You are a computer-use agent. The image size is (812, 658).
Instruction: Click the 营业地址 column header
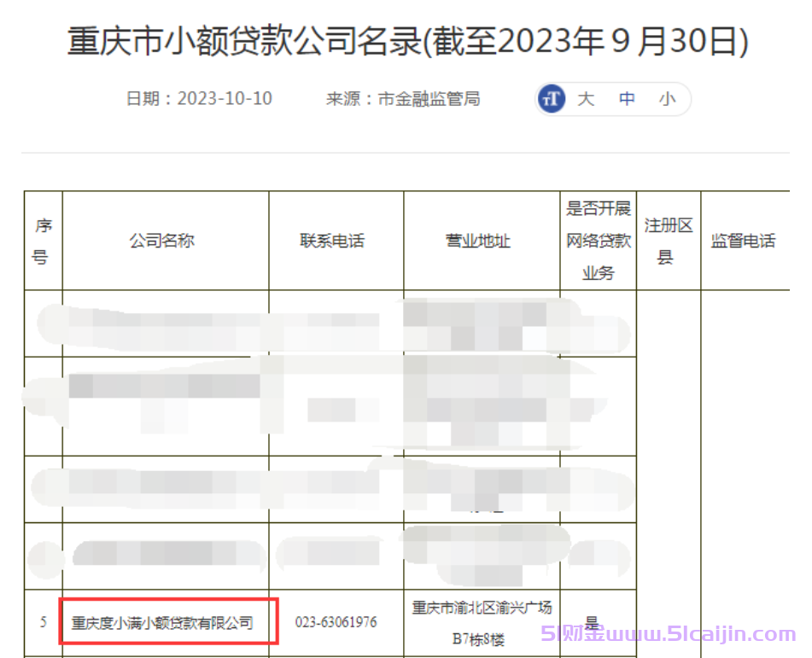click(479, 241)
